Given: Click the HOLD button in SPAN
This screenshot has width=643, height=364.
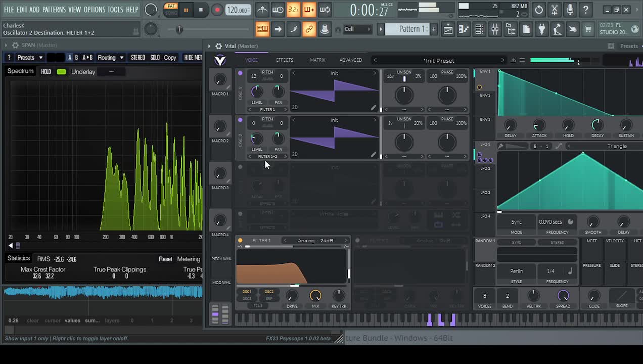Looking at the screenshot, I should (x=46, y=72).
